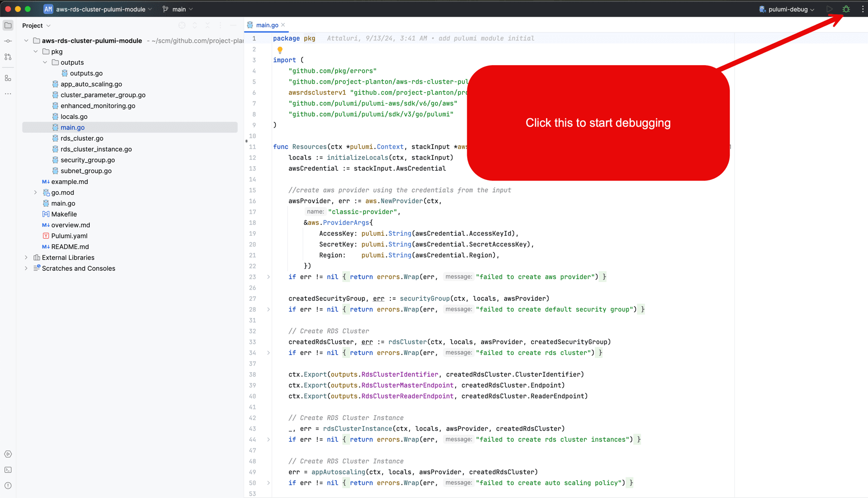
Task: Expand the go.mod node
Action: (35, 193)
